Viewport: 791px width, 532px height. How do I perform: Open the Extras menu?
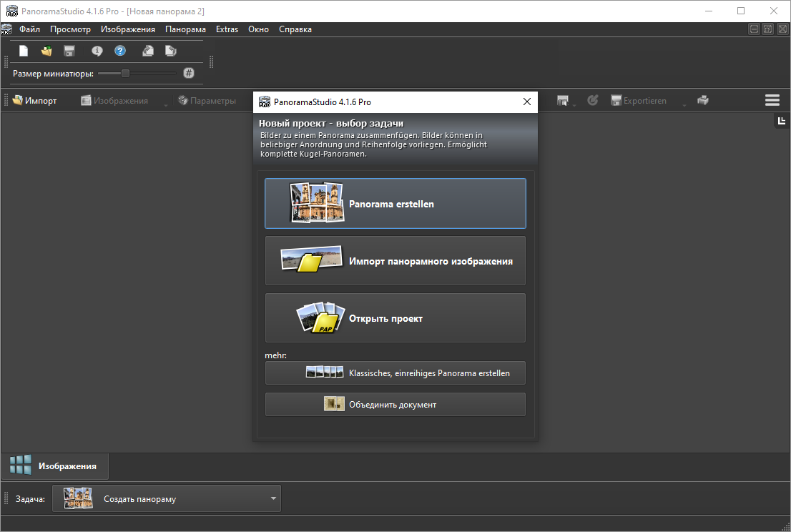pyautogui.click(x=227, y=29)
